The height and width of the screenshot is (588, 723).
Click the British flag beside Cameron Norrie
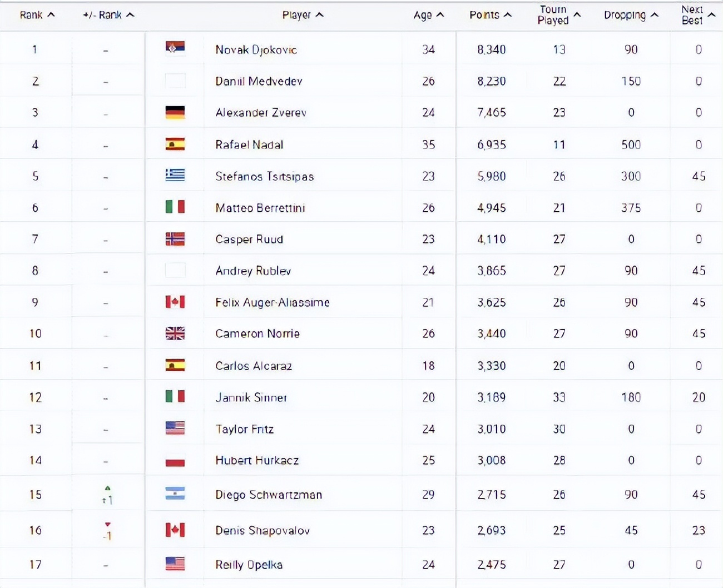(175, 333)
